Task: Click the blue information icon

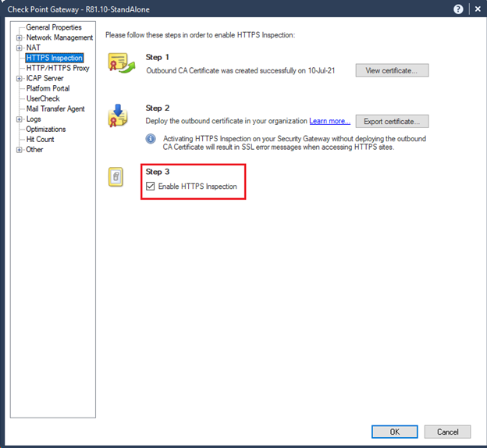Action: 151,138
